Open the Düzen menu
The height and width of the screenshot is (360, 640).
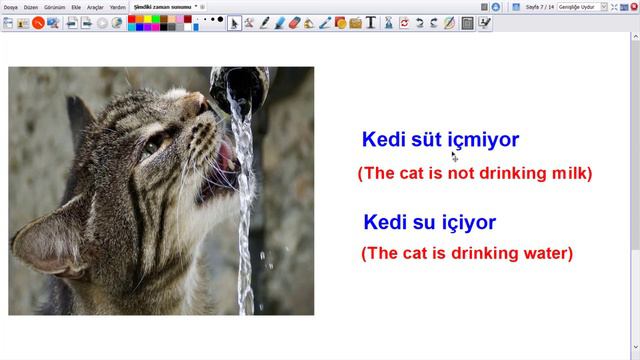tap(31, 7)
